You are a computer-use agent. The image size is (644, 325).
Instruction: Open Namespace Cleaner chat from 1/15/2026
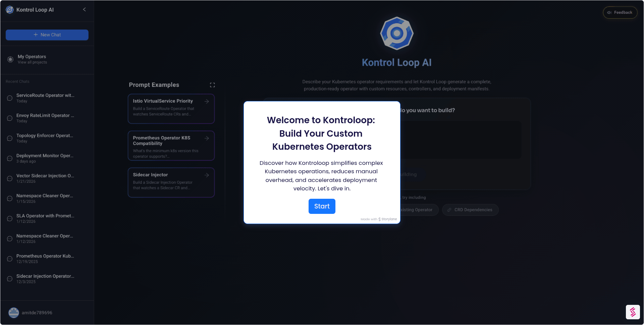tap(47, 198)
